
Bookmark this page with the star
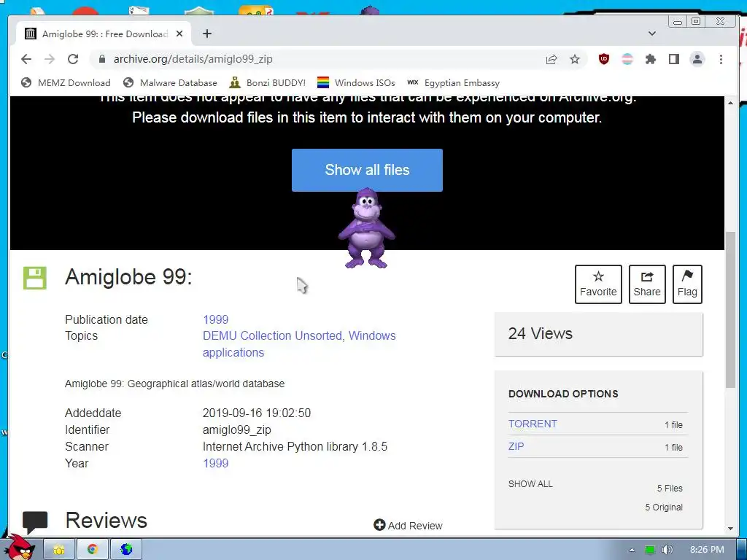click(575, 59)
